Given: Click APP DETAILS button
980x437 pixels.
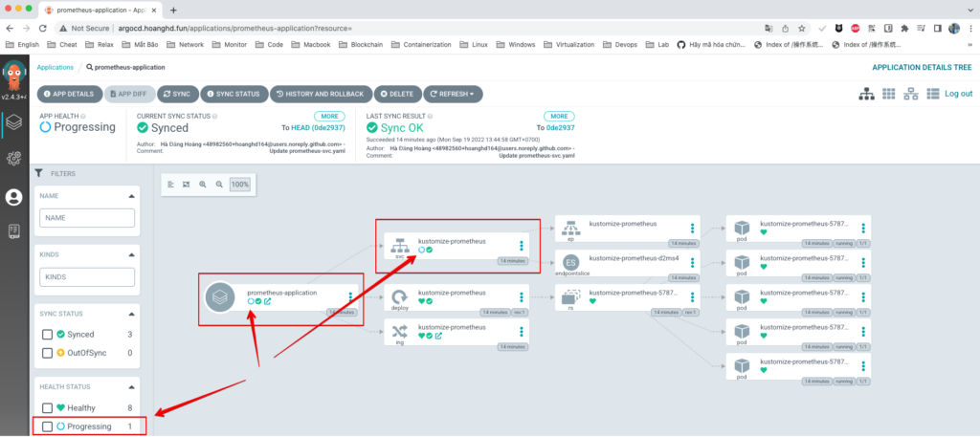Looking at the screenshot, I should 69,94.
